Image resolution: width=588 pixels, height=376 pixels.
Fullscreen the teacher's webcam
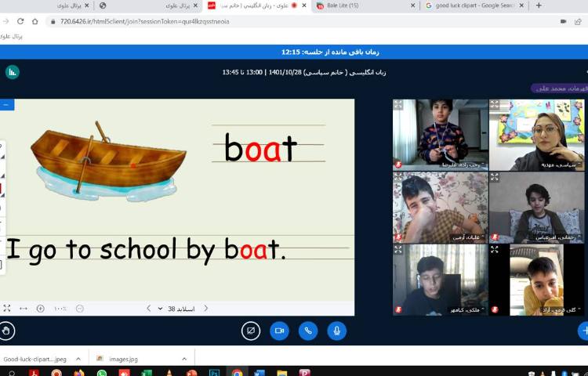click(495, 104)
